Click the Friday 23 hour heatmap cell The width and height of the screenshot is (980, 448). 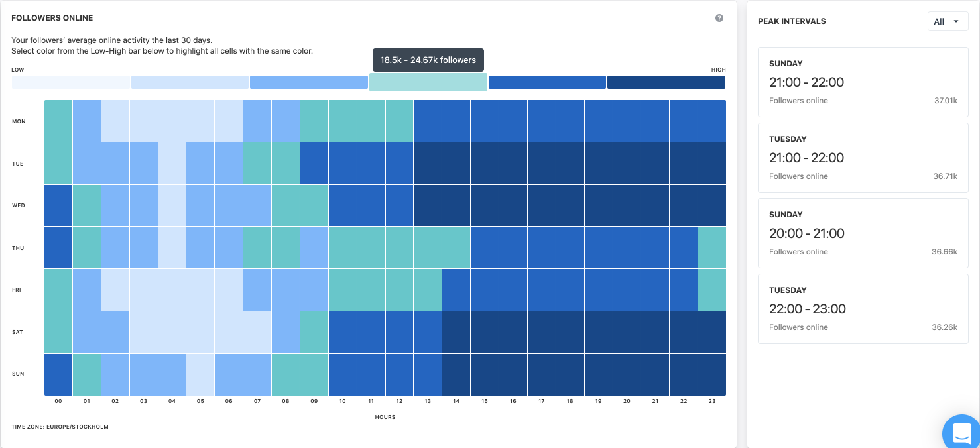coord(711,290)
